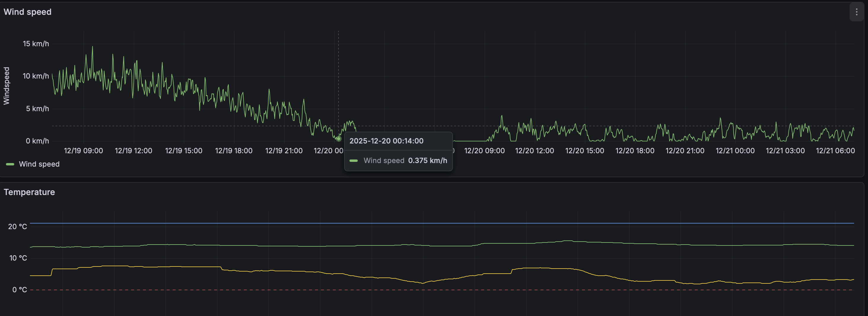
Task: Click the 12/19 12:00 x-axis label
Action: (x=133, y=151)
